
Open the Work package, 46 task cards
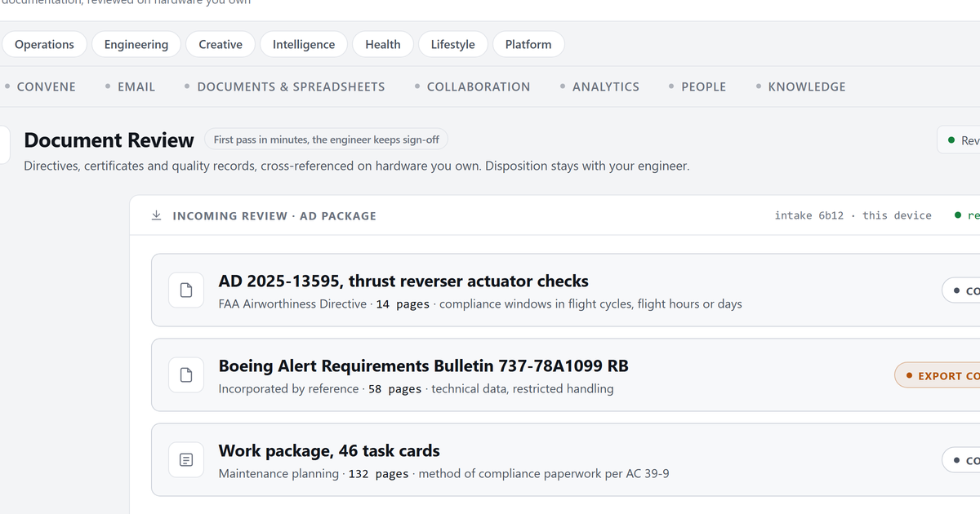pos(329,451)
